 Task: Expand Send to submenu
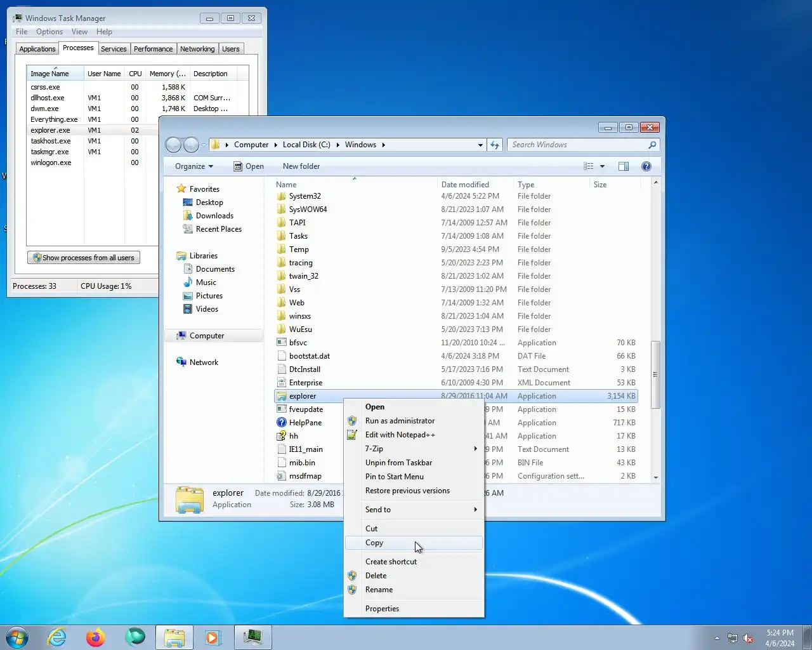click(475, 510)
